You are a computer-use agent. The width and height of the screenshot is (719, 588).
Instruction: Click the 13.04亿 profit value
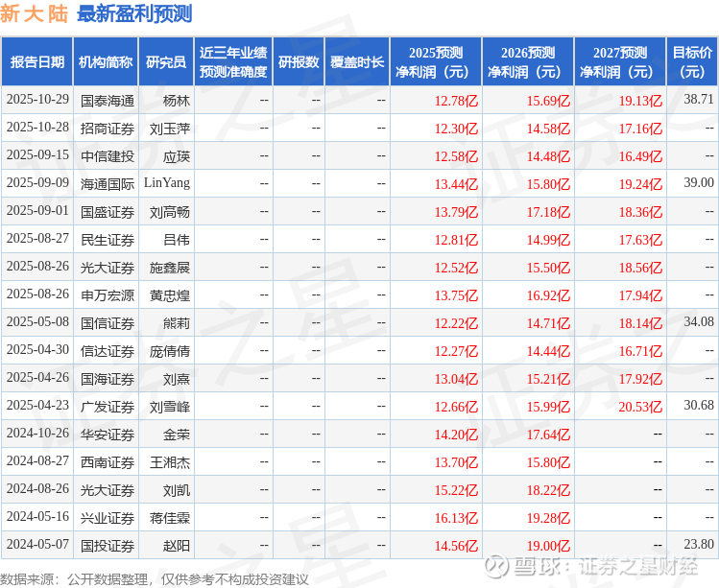[456, 379]
